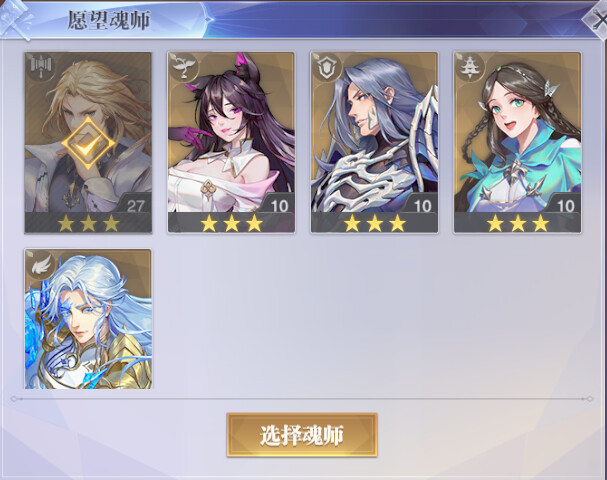Image resolution: width=607 pixels, height=480 pixels.
Task: Click the level 10 badge on the cat-girl card
Action: pos(278,205)
